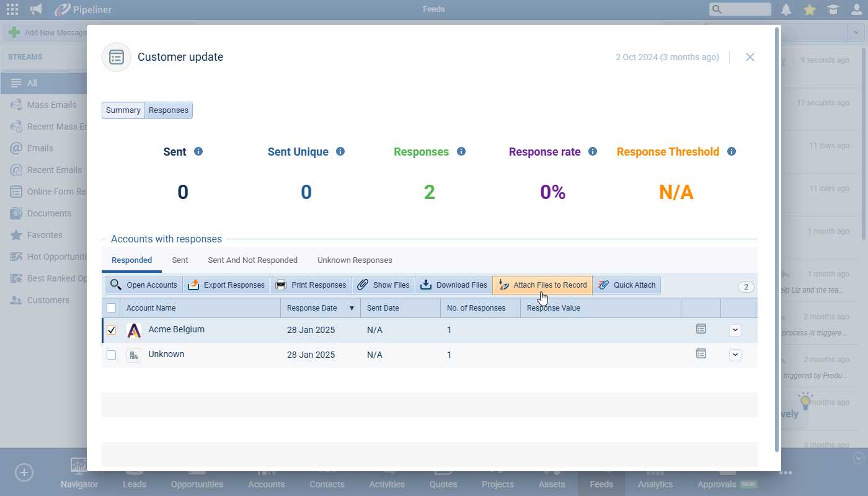Click the Export Responses button
The height and width of the screenshot is (496, 868).
point(226,285)
